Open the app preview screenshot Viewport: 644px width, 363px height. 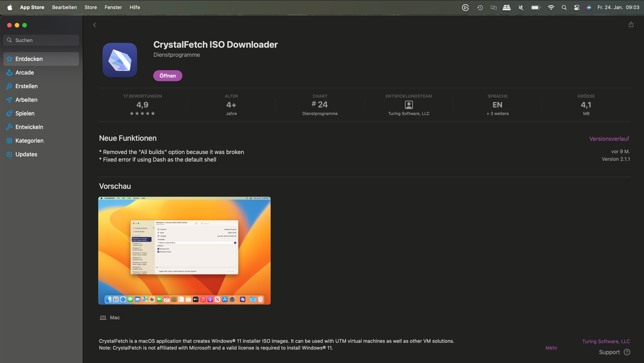(184, 251)
